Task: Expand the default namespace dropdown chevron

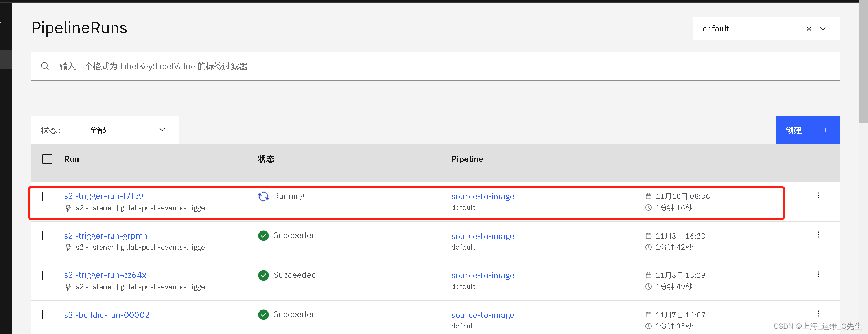Action: [823, 29]
